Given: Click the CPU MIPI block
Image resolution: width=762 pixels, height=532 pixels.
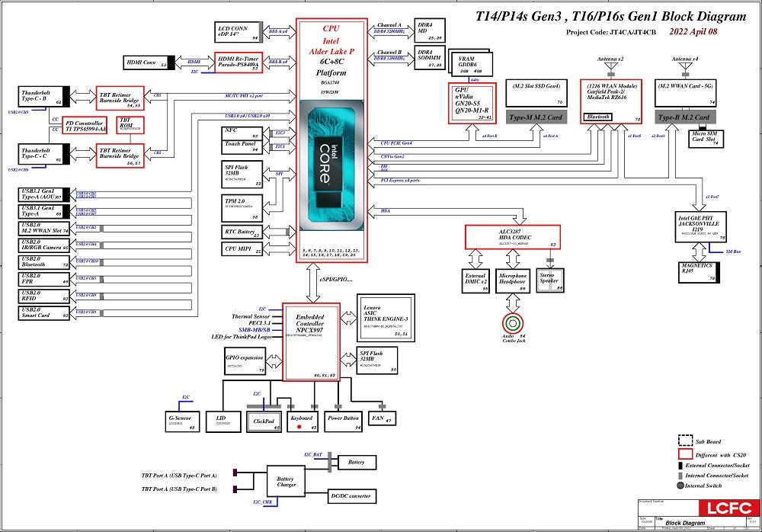Looking at the screenshot, I should click(242, 249).
